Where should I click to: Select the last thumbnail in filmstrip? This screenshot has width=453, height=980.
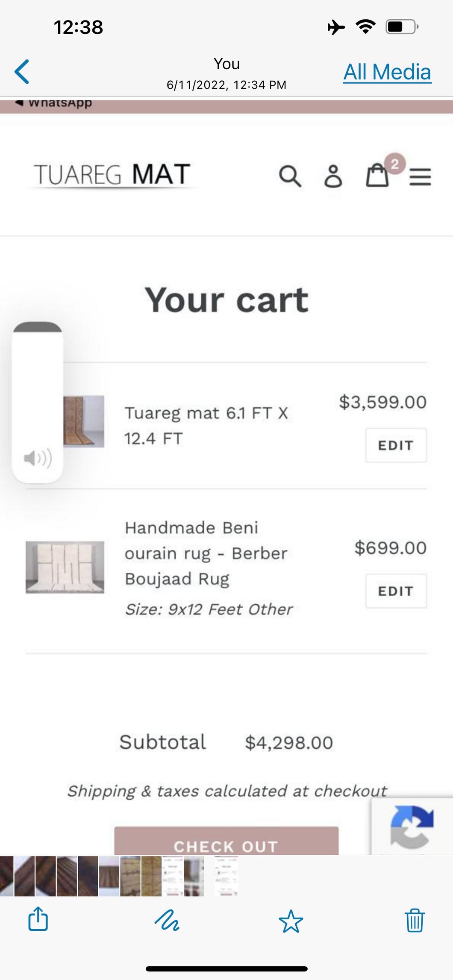click(x=226, y=876)
